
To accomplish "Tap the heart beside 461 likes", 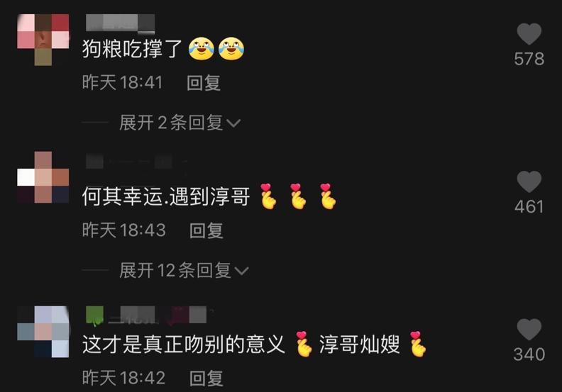I will click(x=529, y=182).
